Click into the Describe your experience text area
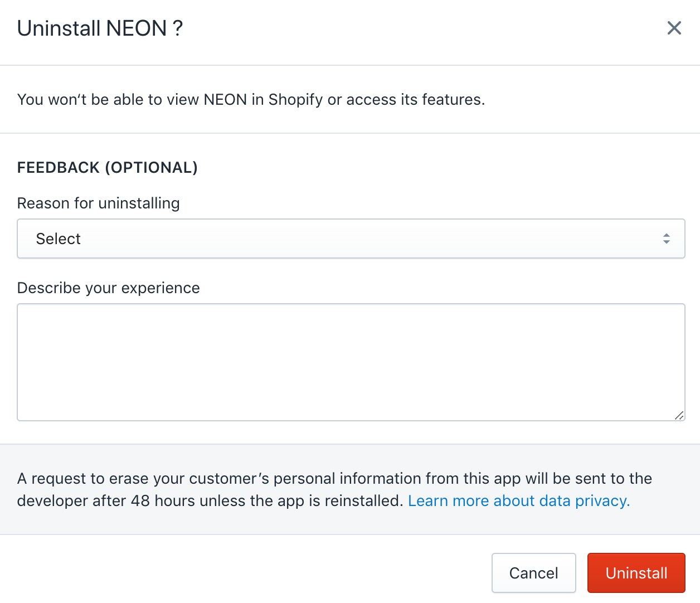700x603 pixels. 351,362
